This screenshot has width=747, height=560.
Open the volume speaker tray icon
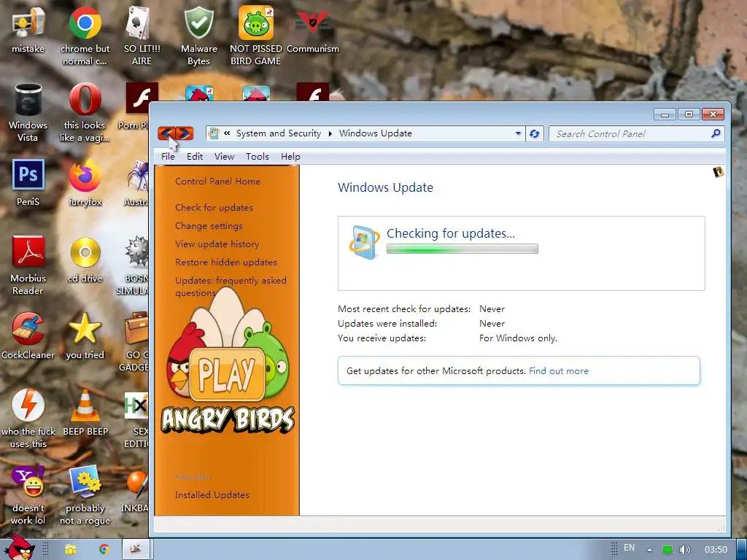click(x=684, y=550)
